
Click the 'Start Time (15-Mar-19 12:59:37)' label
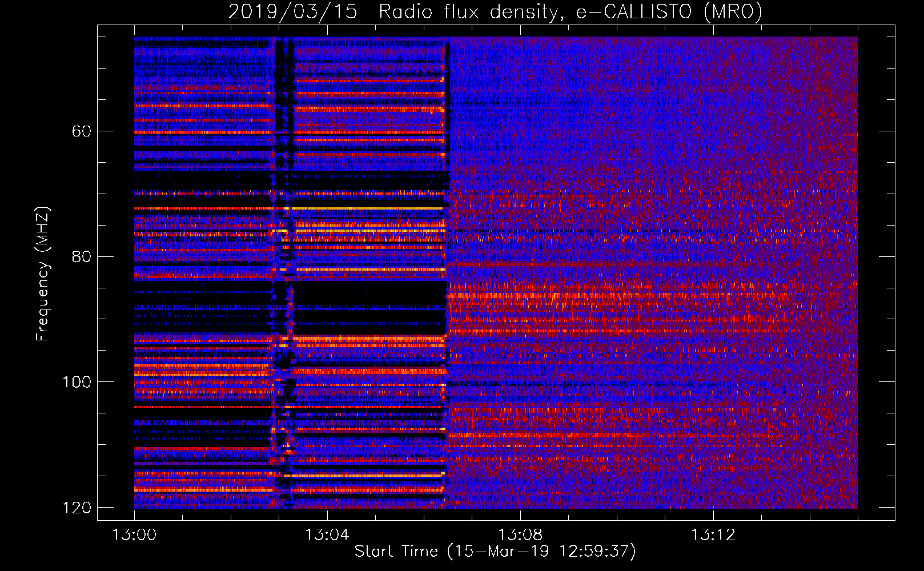[495, 552]
